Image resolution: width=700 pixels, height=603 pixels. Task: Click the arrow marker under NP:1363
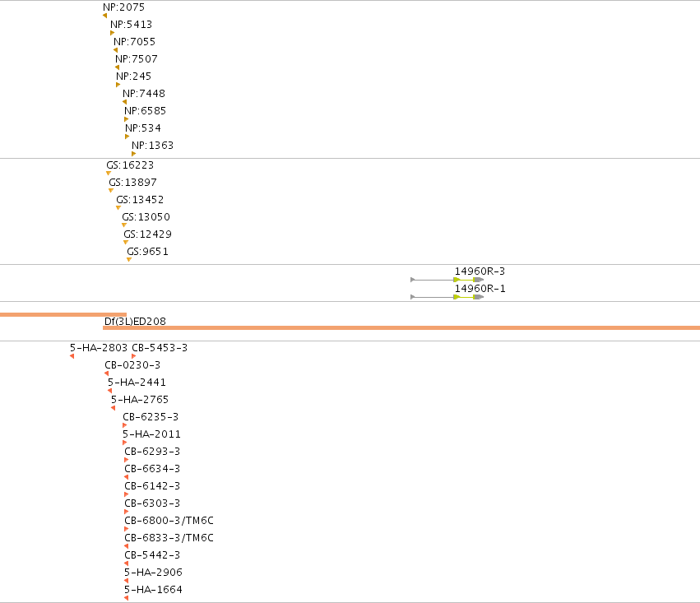coord(133,154)
